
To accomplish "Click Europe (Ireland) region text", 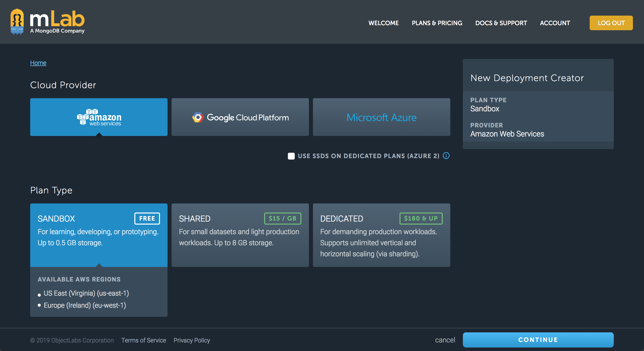I will [x=85, y=305].
